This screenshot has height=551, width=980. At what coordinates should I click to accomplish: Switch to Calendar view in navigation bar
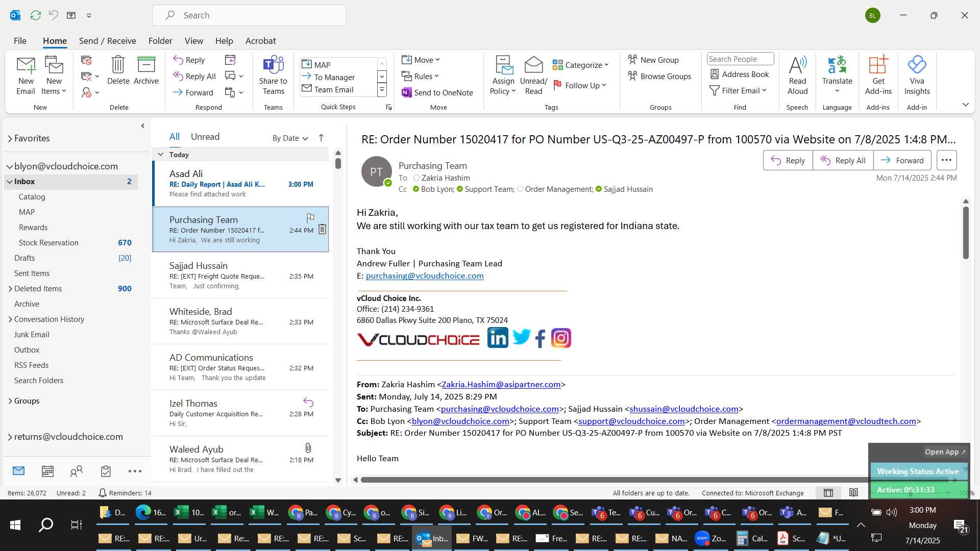(47, 471)
